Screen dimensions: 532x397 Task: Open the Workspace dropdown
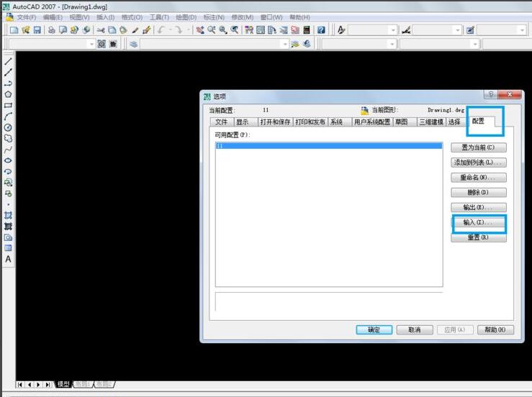click(x=91, y=44)
